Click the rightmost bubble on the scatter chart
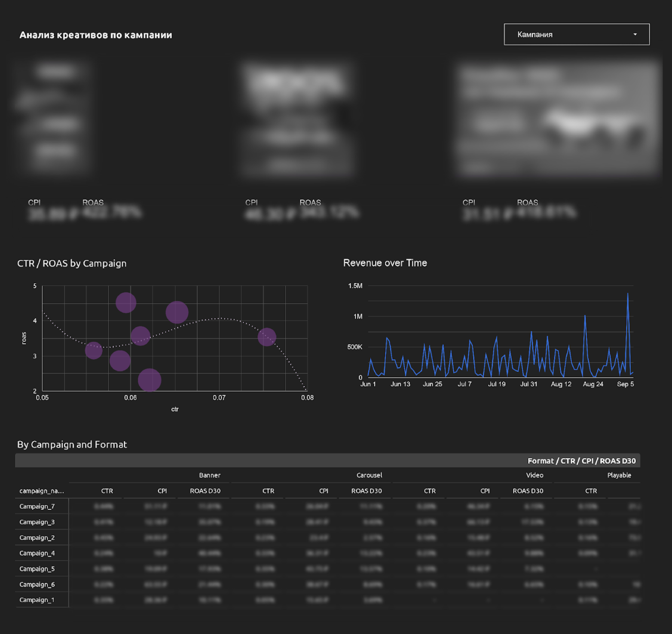 pyautogui.click(x=267, y=337)
